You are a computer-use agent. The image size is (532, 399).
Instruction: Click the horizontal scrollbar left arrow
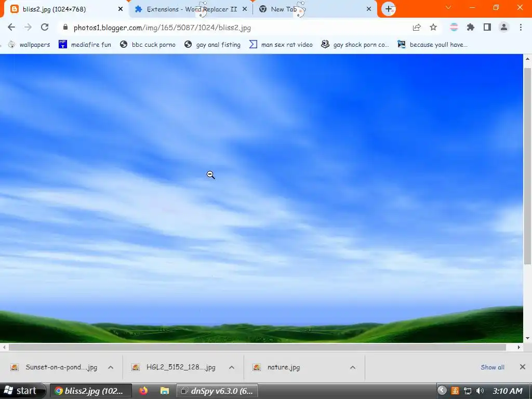point(4,347)
